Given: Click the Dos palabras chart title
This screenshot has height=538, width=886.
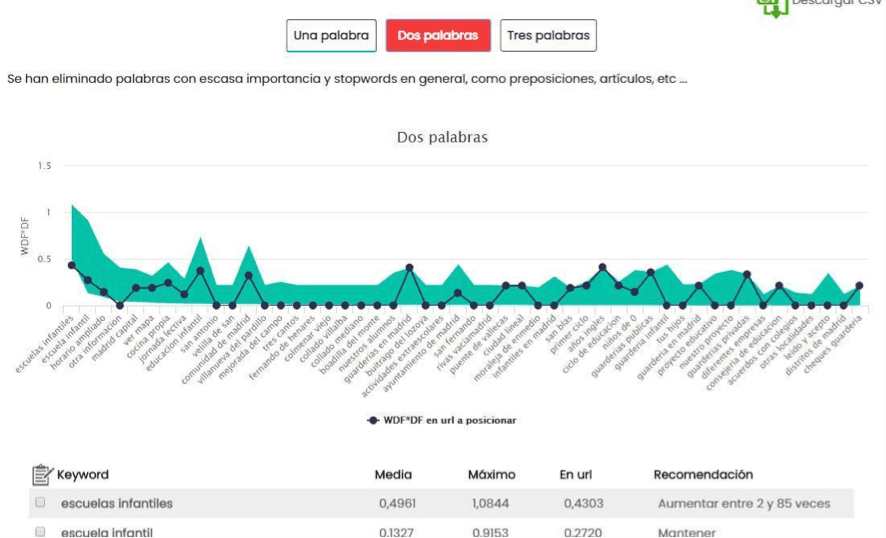Looking at the screenshot, I should (x=442, y=137).
